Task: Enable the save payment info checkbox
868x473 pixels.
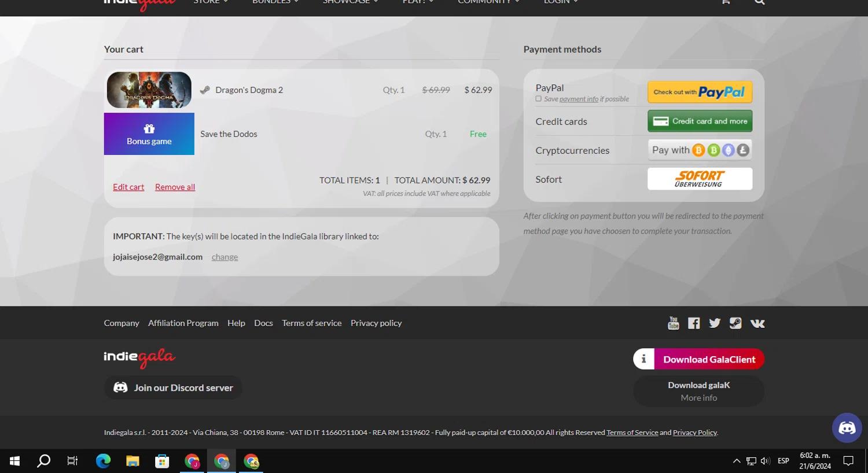Action: pos(539,99)
